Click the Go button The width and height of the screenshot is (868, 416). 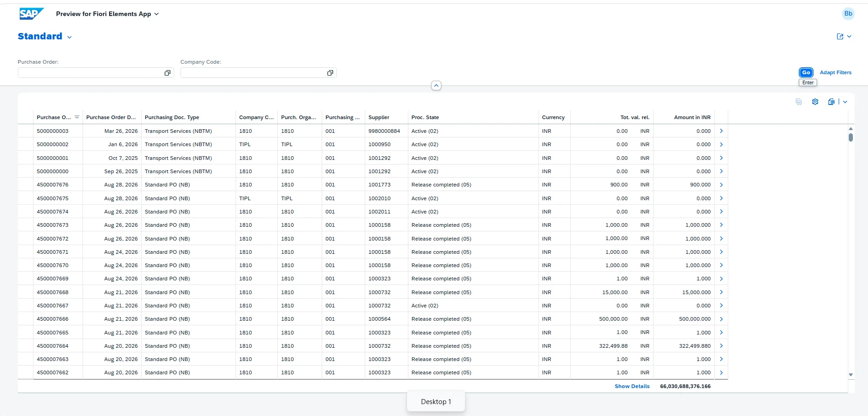pyautogui.click(x=806, y=72)
